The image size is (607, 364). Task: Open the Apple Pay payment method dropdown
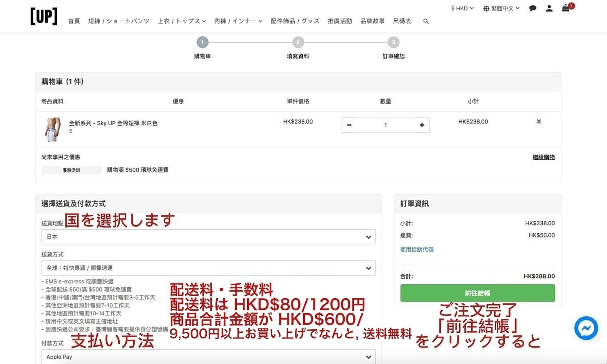208,357
